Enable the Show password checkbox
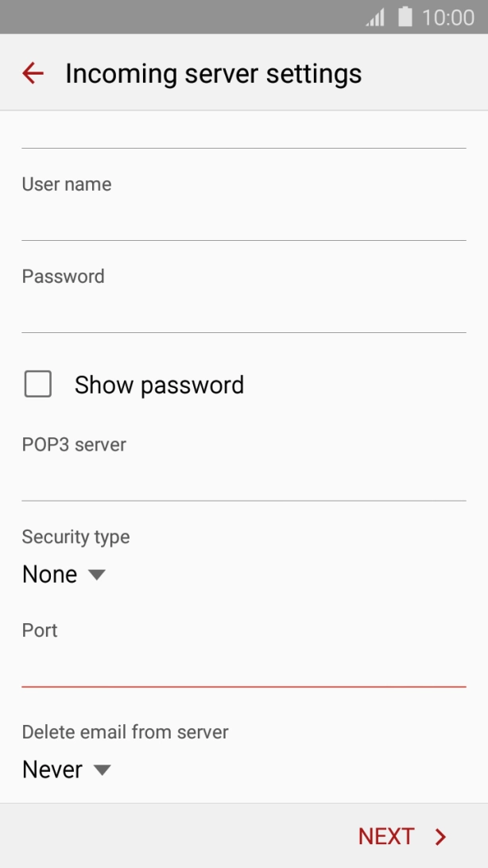 [x=37, y=385]
